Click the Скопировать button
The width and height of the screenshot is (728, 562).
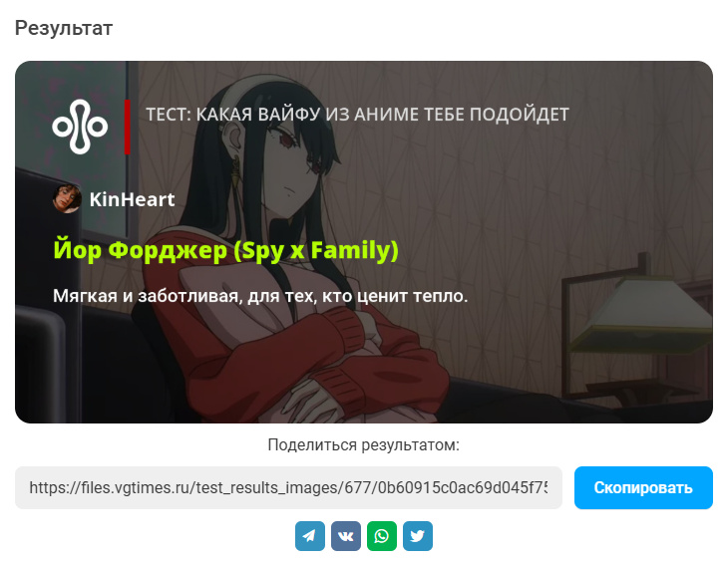[x=643, y=487]
